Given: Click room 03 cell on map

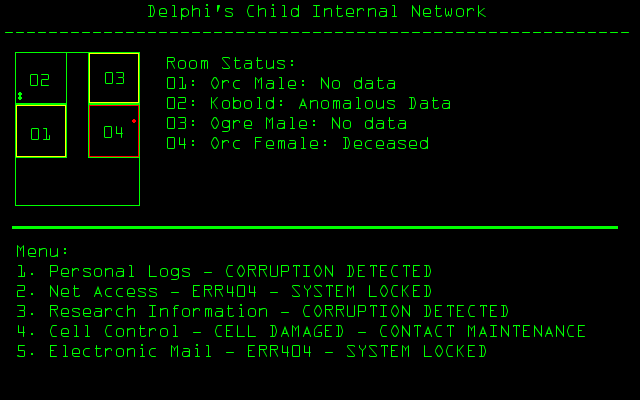Looking at the screenshot, I should [x=114, y=78].
